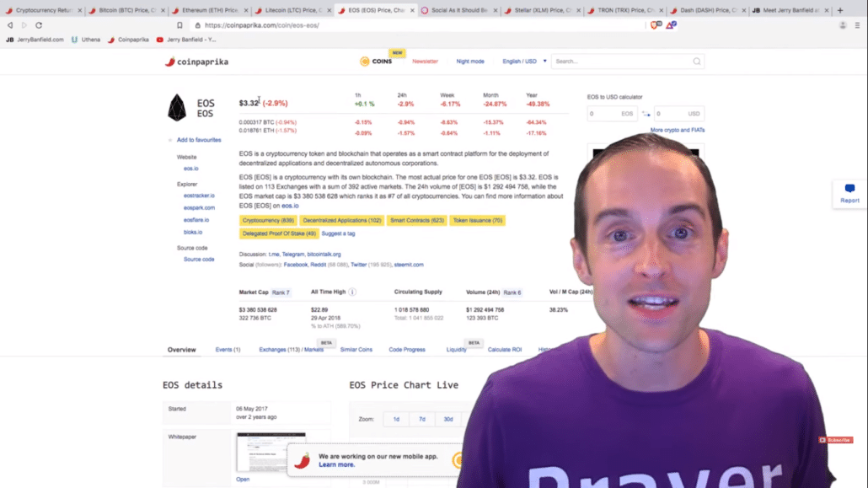Open eosflare.io explorer link
868x488 pixels.
click(x=196, y=220)
